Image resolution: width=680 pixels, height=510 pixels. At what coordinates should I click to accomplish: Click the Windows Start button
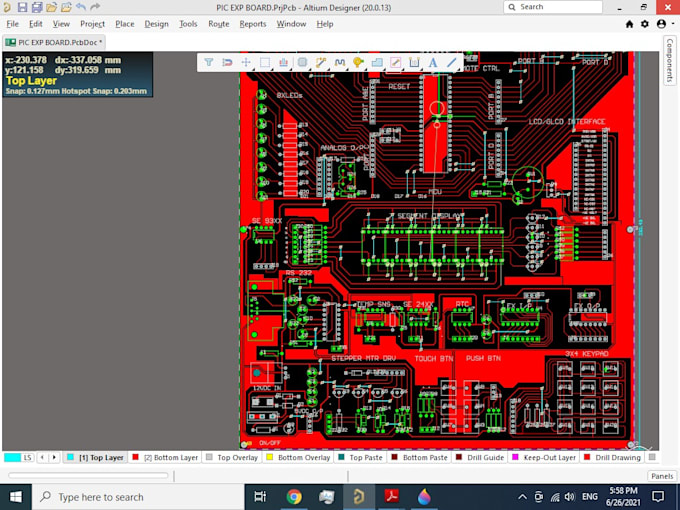(16, 497)
